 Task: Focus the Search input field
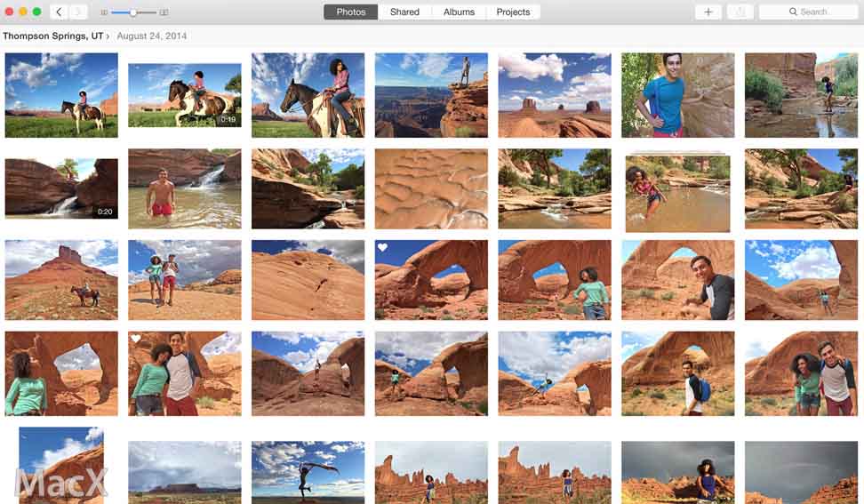[x=813, y=12]
